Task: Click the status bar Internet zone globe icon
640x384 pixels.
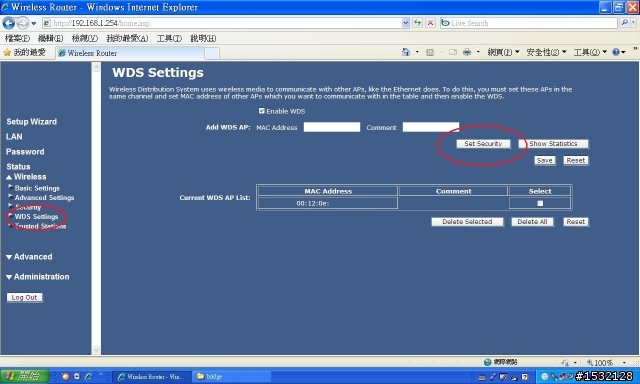Action: [x=487, y=362]
